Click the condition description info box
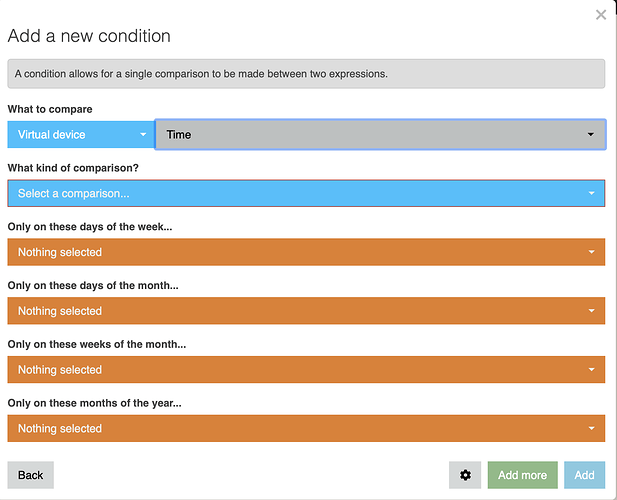The image size is (617, 500). (306, 74)
